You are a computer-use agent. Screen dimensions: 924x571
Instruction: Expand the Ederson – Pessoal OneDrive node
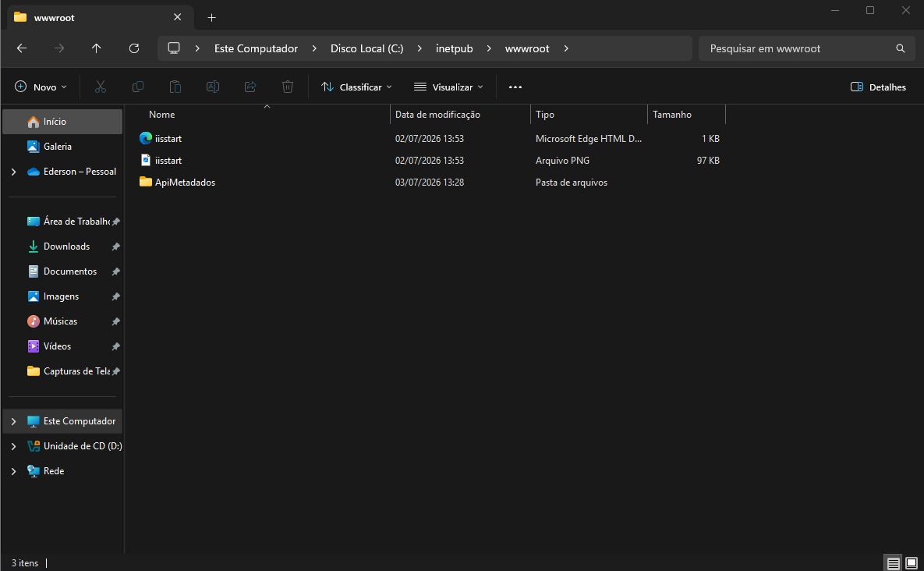pyautogui.click(x=13, y=172)
